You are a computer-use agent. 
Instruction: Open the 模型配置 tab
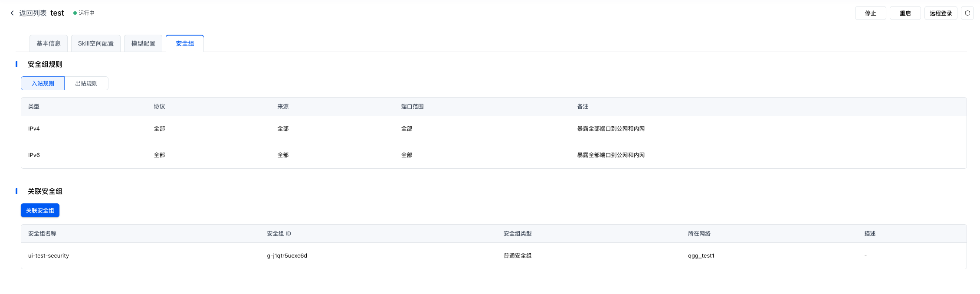[x=143, y=43]
